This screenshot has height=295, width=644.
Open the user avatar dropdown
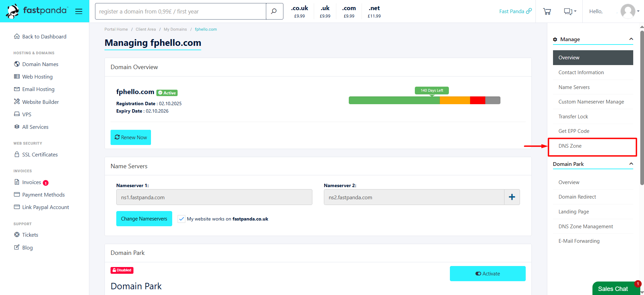pyautogui.click(x=630, y=11)
